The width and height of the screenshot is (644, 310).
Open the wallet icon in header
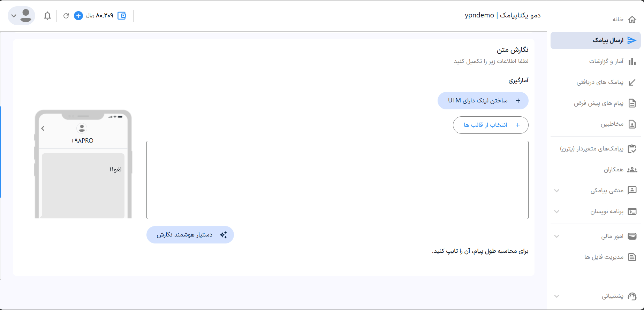[122, 16]
